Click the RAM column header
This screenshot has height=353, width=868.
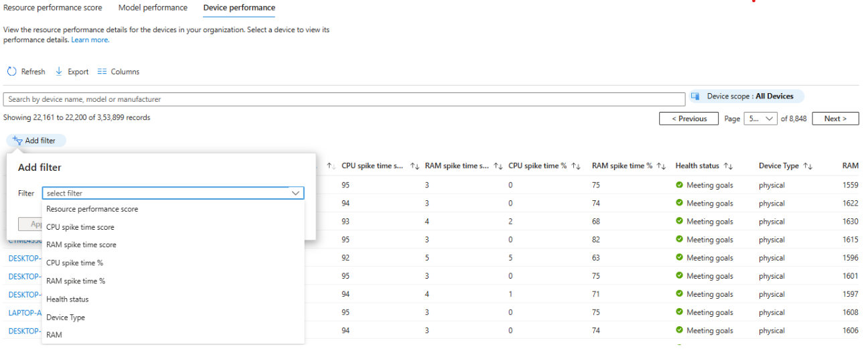pos(851,166)
